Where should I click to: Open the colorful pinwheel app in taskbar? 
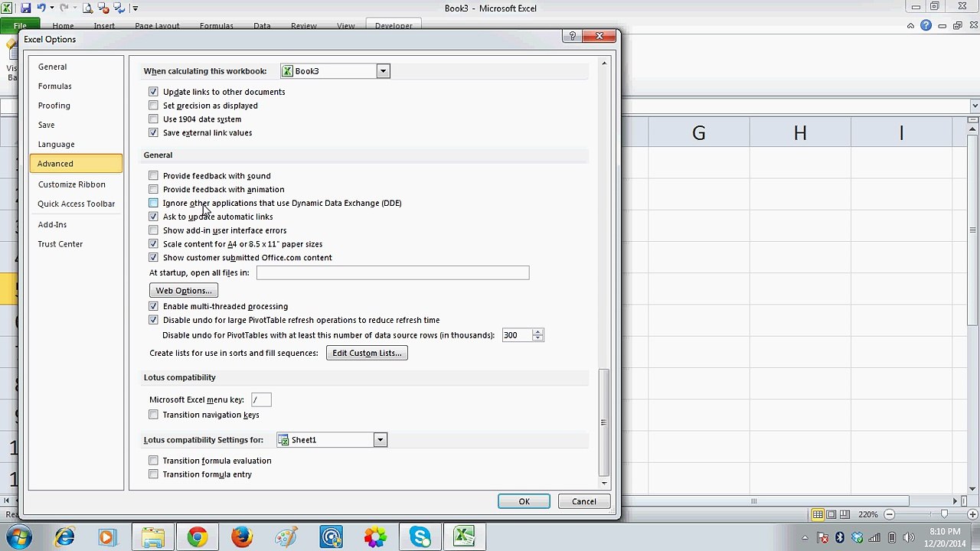pyautogui.click(x=375, y=537)
